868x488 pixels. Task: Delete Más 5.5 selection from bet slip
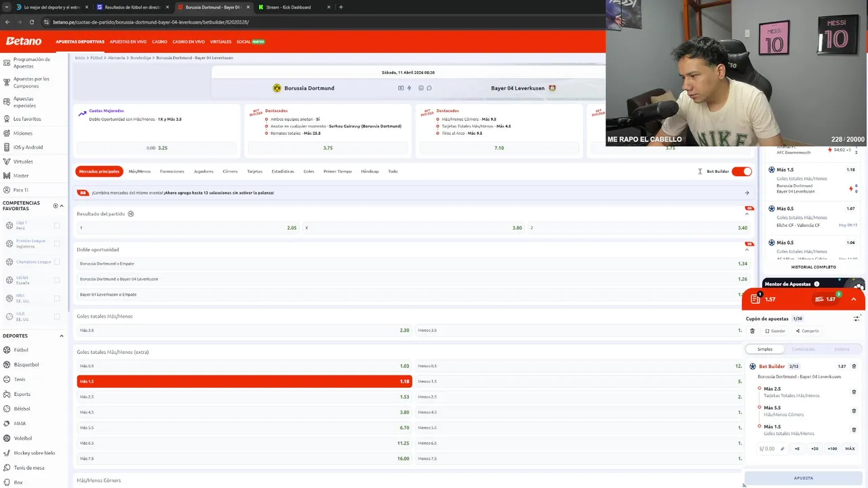854,411
